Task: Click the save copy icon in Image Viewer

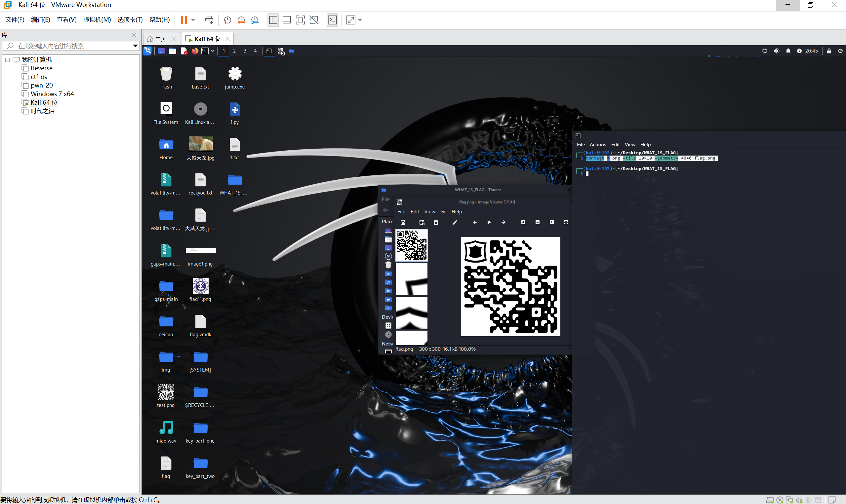Action: pos(422,223)
